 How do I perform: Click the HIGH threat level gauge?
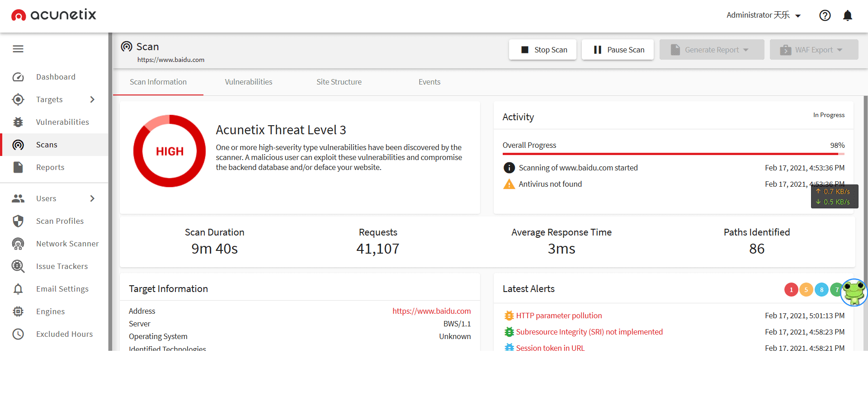[x=170, y=151]
